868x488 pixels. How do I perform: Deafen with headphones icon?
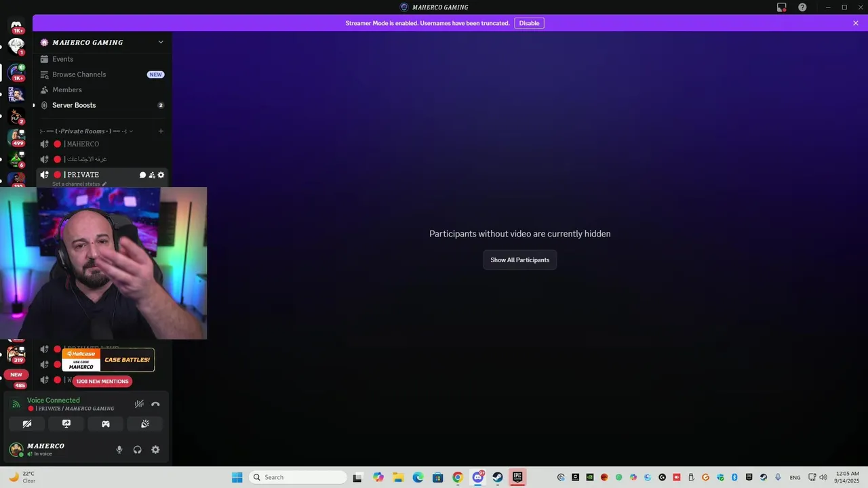(x=138, y=449)
